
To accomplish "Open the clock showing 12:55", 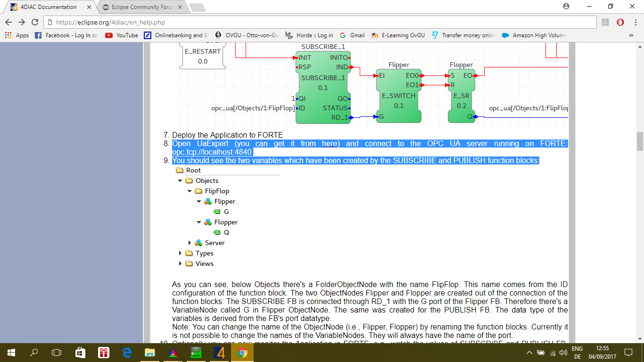I will click(602, 353).
